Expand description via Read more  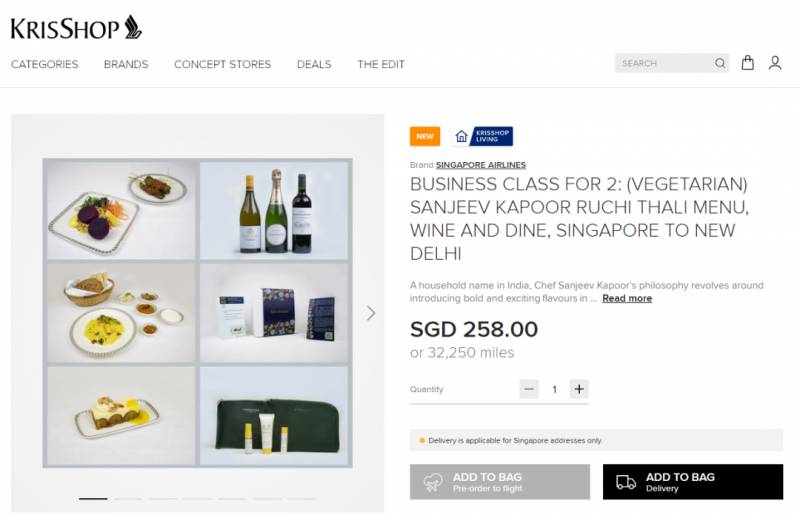[627, 298]
